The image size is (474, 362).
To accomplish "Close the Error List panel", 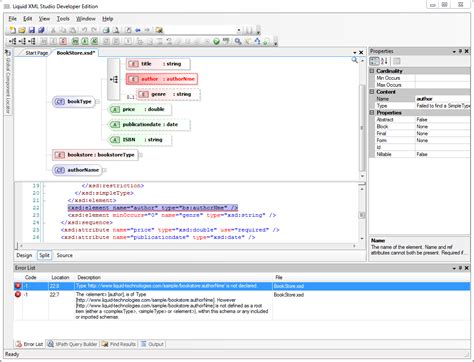I will coord(467,268).
